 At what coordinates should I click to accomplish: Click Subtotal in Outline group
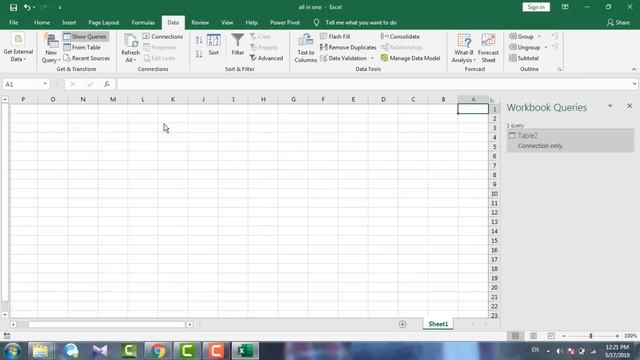pyautogui.click(x=524, y=58)
